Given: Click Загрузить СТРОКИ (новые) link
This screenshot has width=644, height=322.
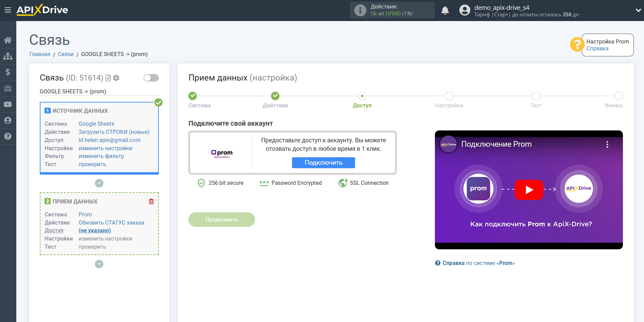Looking at the screenshot, I should [114, 132].
